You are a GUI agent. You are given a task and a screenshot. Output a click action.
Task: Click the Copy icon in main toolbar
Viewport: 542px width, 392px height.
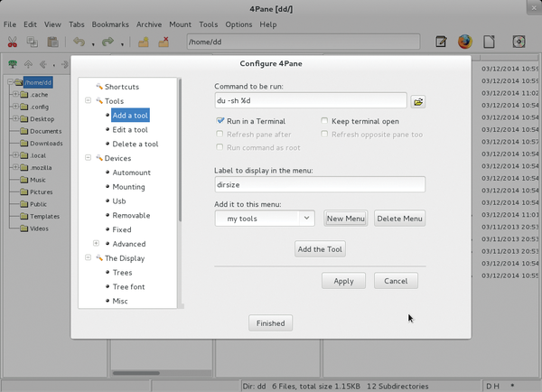click(x=33, y=42)
